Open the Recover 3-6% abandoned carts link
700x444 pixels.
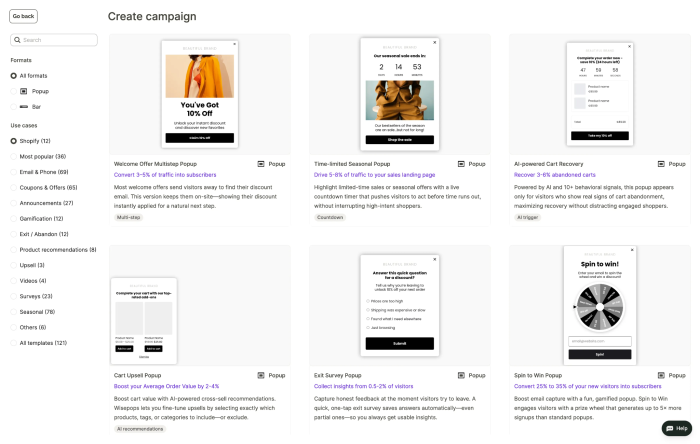(554, 175)
